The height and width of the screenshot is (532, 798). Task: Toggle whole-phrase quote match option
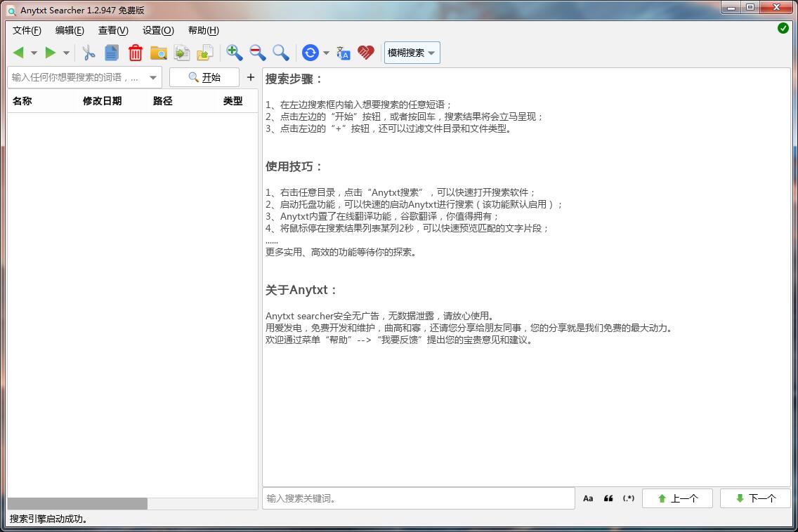[x=608, y=498]
